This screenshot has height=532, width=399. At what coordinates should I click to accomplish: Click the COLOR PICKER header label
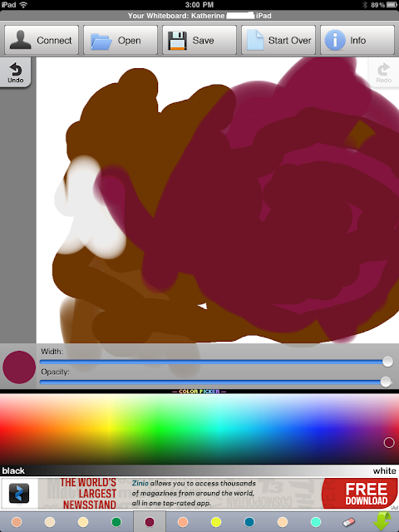(199, 392)
